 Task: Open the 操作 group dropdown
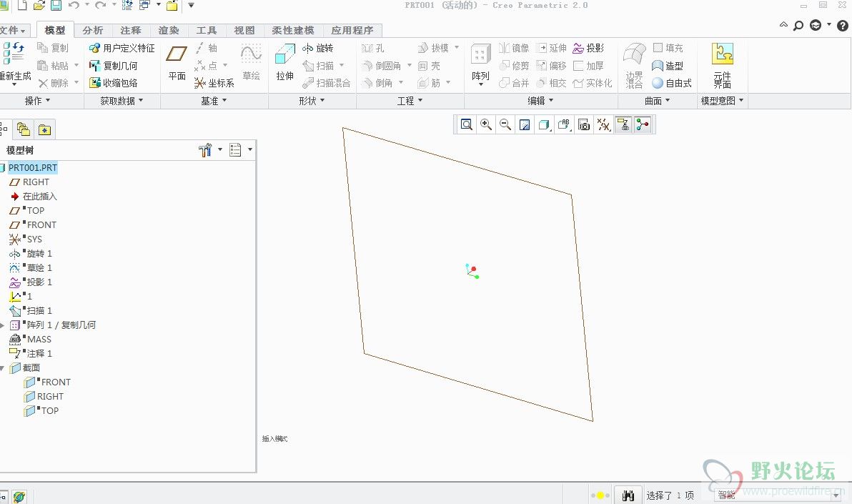tap(37, 101)
